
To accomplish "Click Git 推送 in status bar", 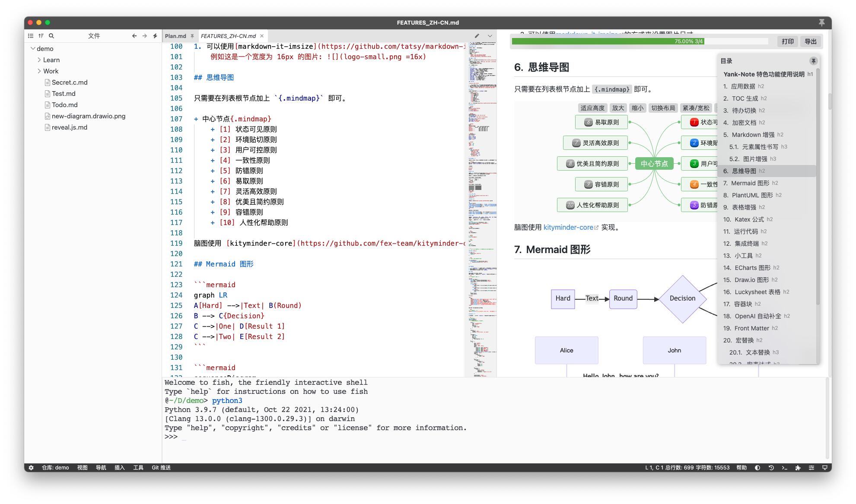I will pyautogui.click(x=161, y=467).
